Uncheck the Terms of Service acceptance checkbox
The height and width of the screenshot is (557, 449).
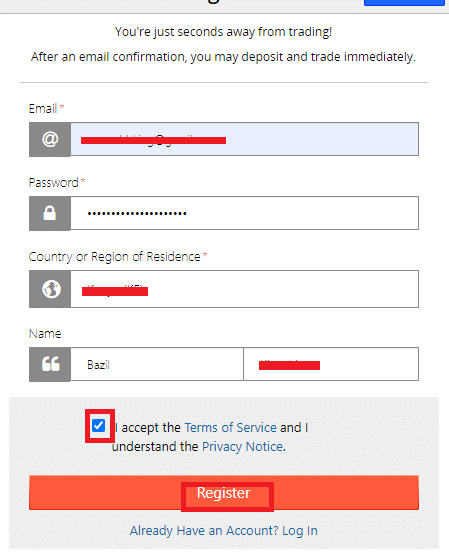(98, 425)
